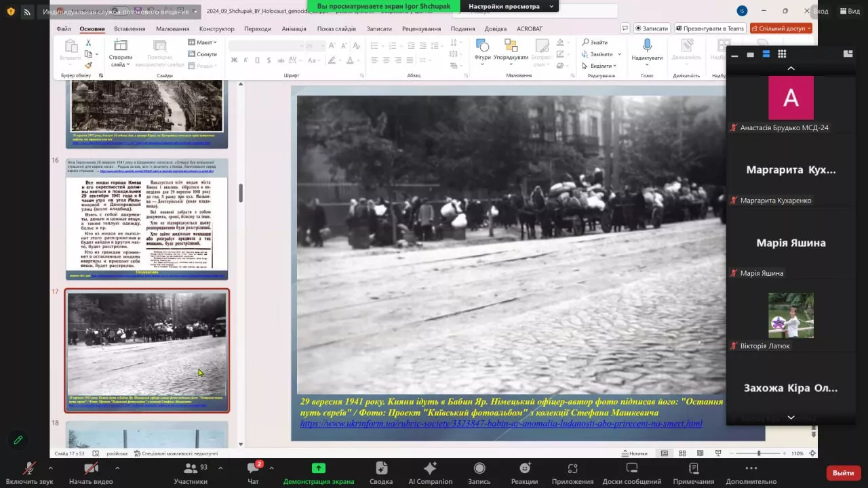Click the Format Painter brush icon
The height and width of the screenshot is (488, 868).
[x=88, y=66]
